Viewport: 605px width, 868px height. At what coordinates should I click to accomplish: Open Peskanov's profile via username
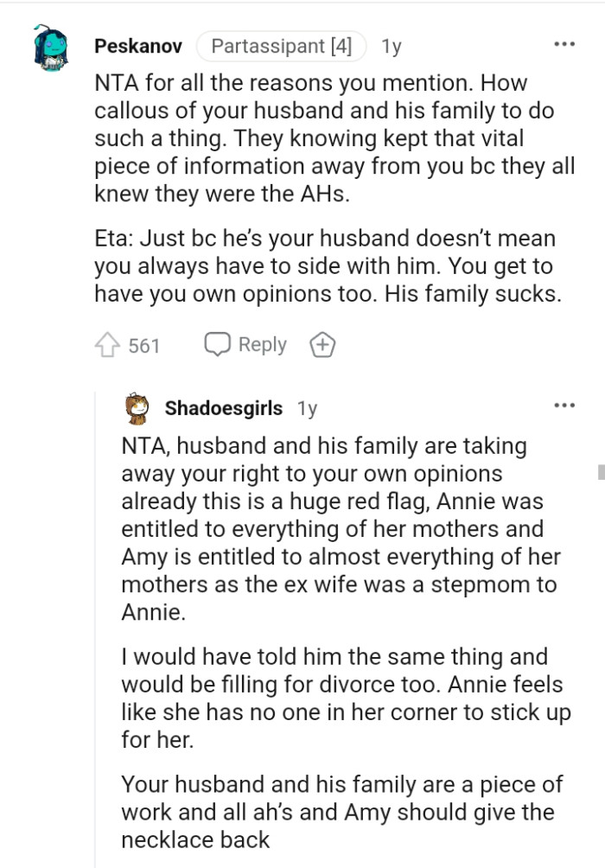click(x=137, y=47)
